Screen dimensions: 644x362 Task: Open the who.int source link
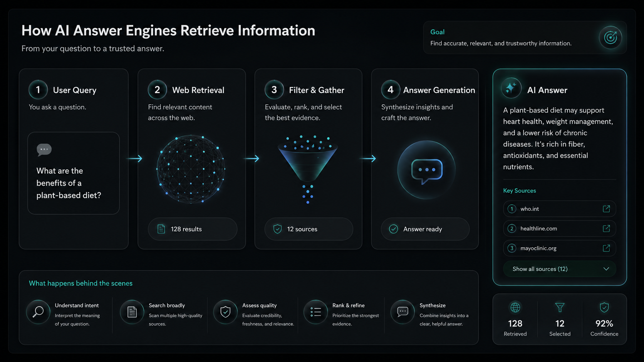[x=559, y=209]
